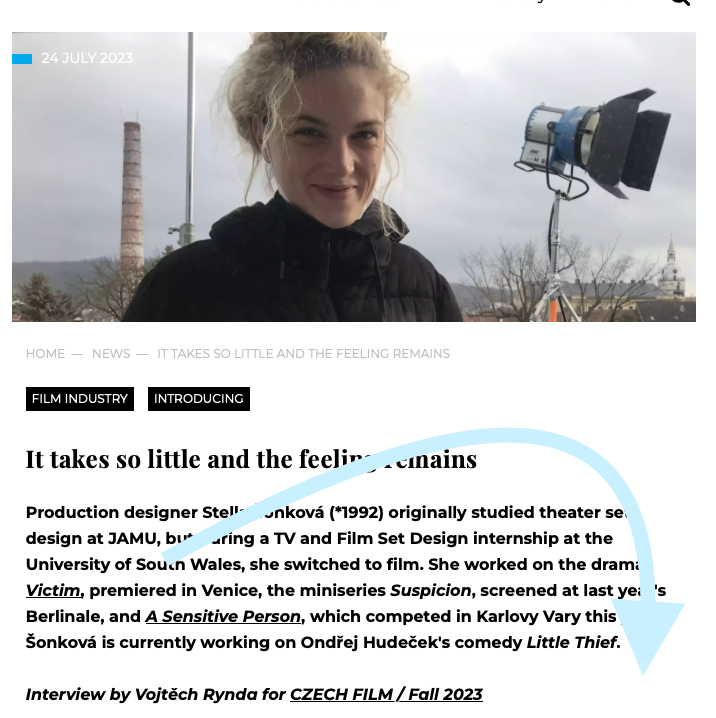Click the current-page breadcrumb title

304,354
